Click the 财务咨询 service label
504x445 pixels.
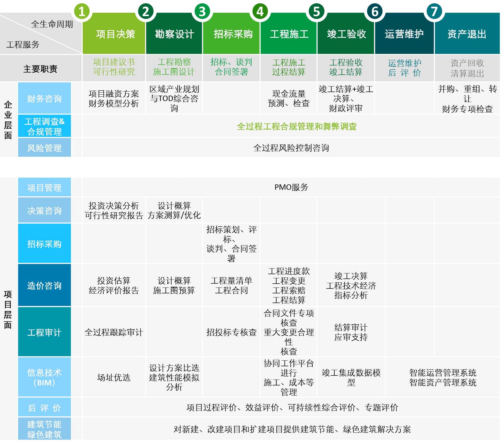(x=45, y=98)
